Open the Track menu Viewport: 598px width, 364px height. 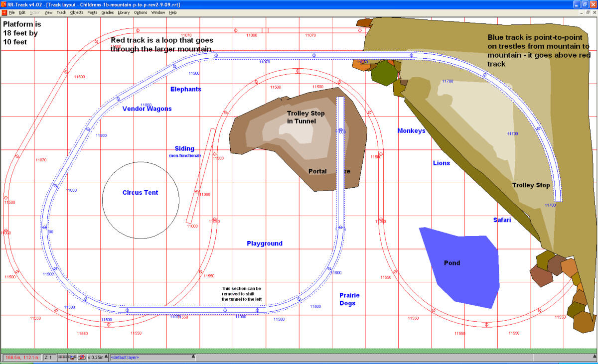61,12
